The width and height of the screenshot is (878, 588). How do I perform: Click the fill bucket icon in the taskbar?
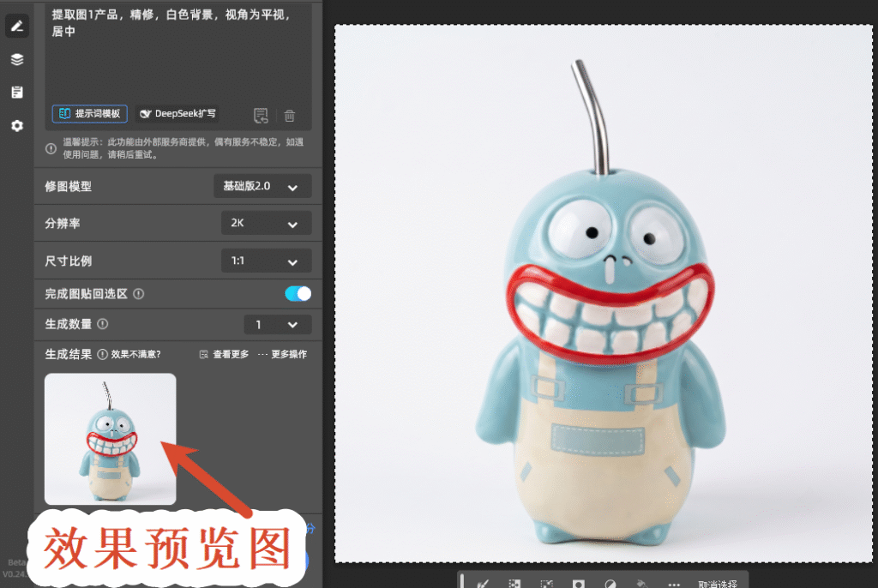click(x=642, y=584)
